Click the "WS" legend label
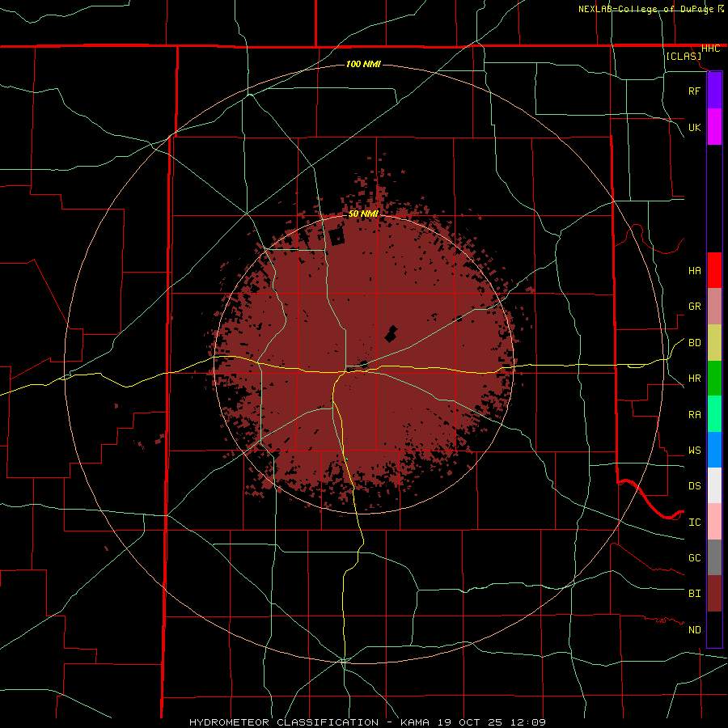This screenshot has height=728, width=728. (694, 451)
